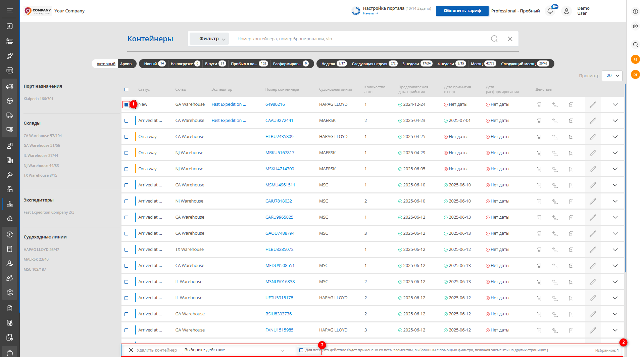Check the box for container GAOU7488794

(126, 233)
